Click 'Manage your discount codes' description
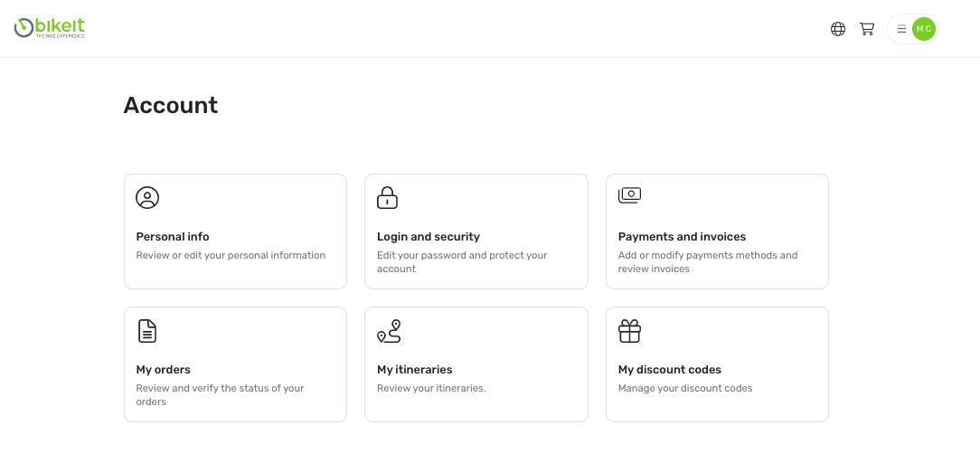 (684, 389)
